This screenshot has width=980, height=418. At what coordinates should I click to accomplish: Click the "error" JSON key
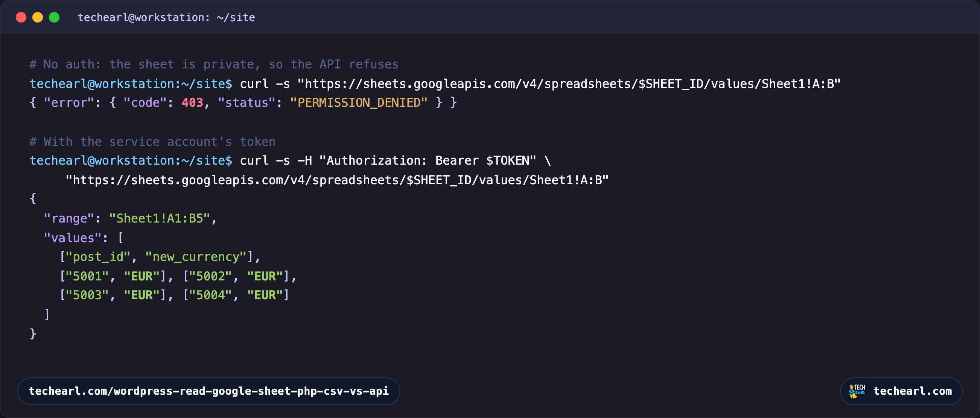coord(69,103)
